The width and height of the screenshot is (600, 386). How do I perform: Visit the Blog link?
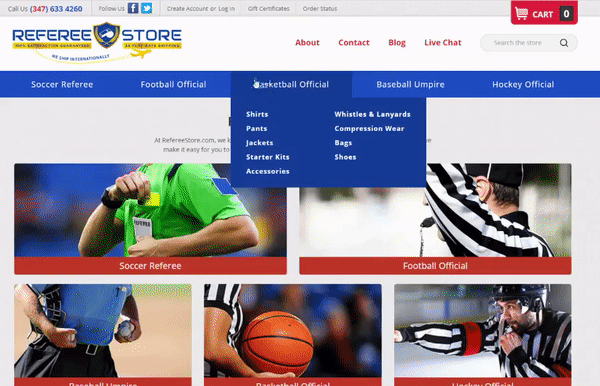397,42
